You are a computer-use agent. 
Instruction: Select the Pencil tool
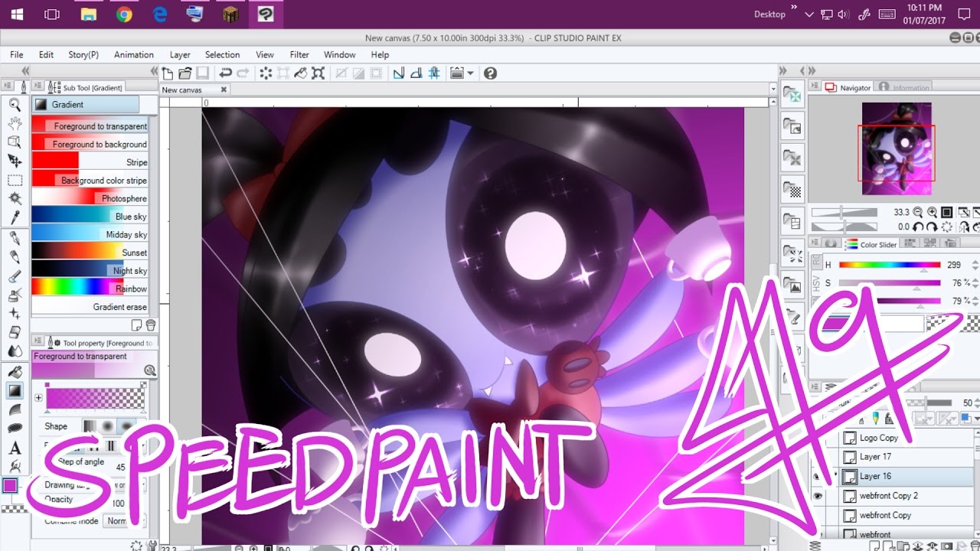pyautogui.click(x=15, y=257)
